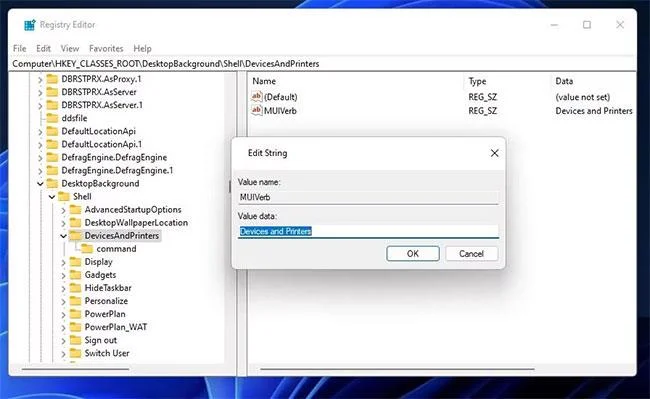
Task: Click the Name column header
Action: click(264, 81)
